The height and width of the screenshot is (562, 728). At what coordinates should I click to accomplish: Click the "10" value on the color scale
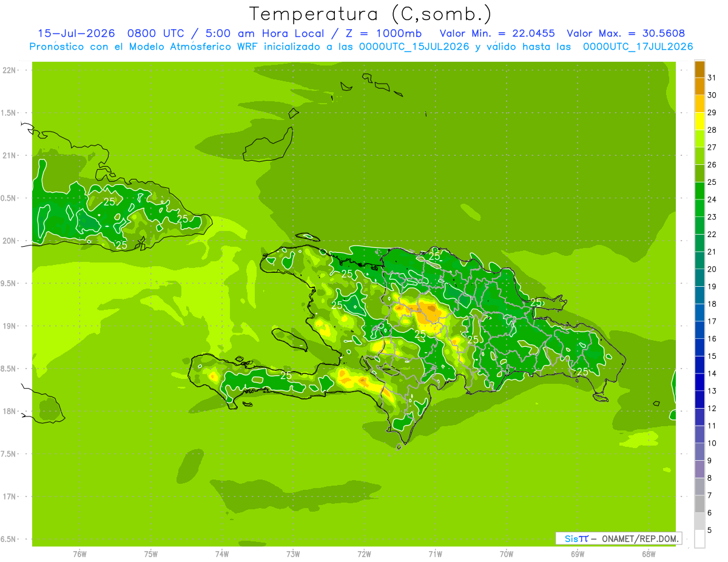(x=712, y=443)
